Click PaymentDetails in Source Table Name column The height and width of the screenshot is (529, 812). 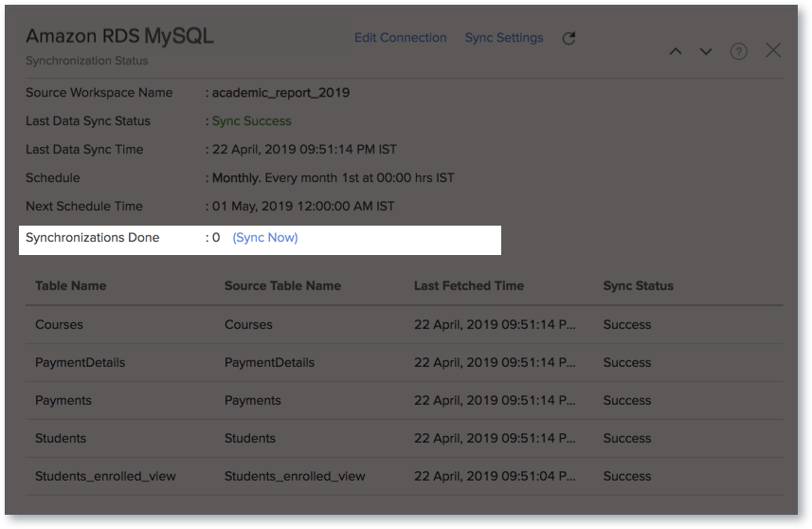[269, 363]
